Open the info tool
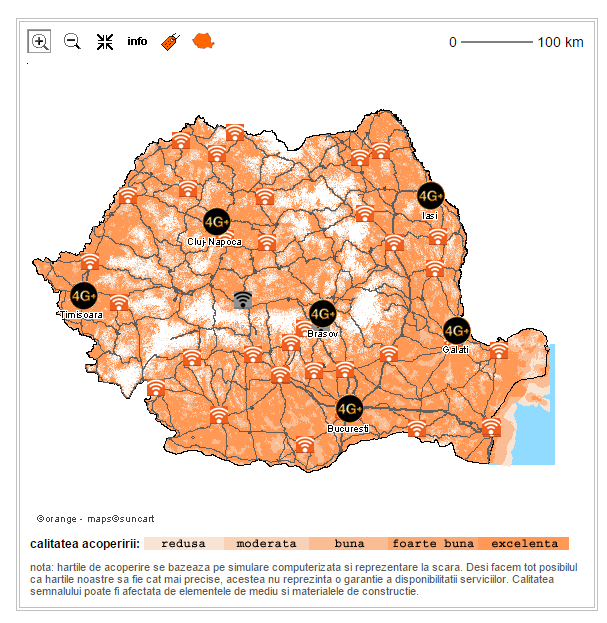Screen dimensions: 607x623 click(x=137, y=41)
